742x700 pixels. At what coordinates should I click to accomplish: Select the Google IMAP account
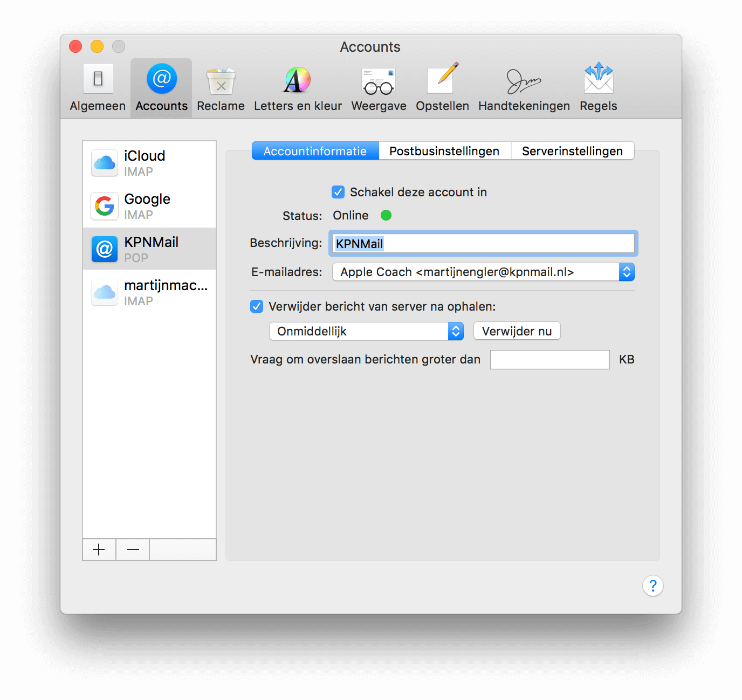pos(149,206)
